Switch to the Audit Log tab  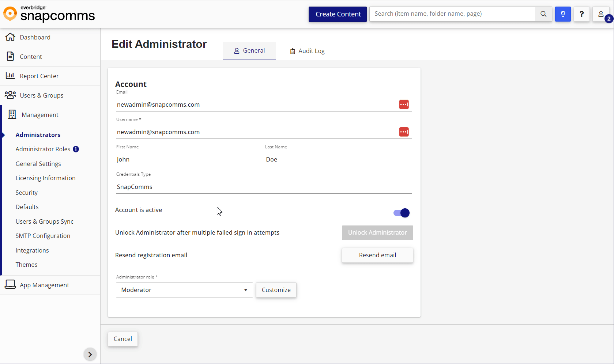(x=307, y=51)
